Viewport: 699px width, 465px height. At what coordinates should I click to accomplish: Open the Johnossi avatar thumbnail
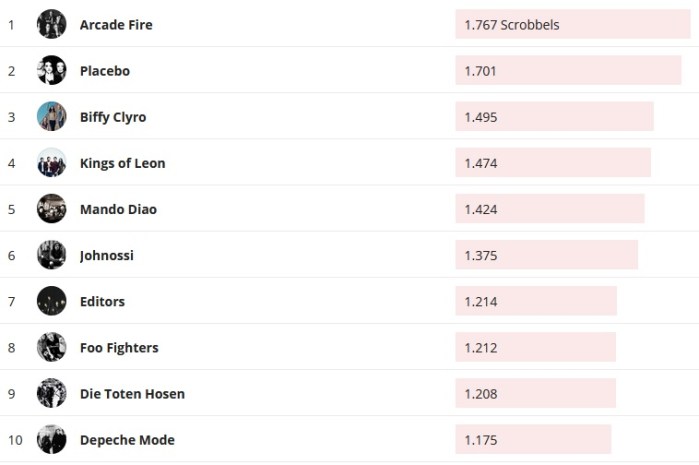click(51, 254)
